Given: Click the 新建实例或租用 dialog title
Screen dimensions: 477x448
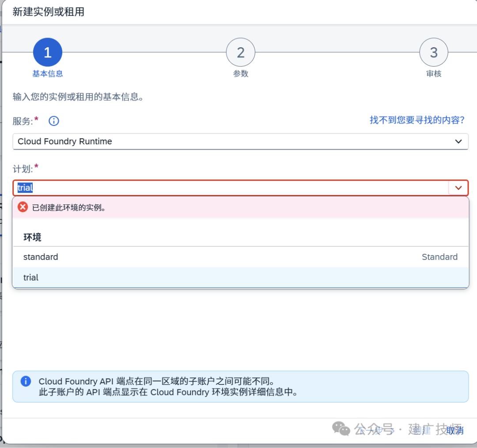Looking at the screenshot, I should click(49, 12).
